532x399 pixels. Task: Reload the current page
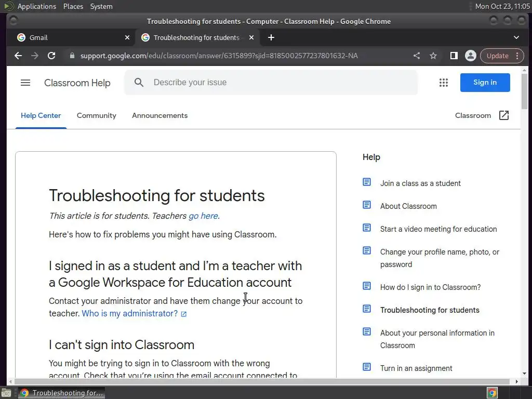51,56
